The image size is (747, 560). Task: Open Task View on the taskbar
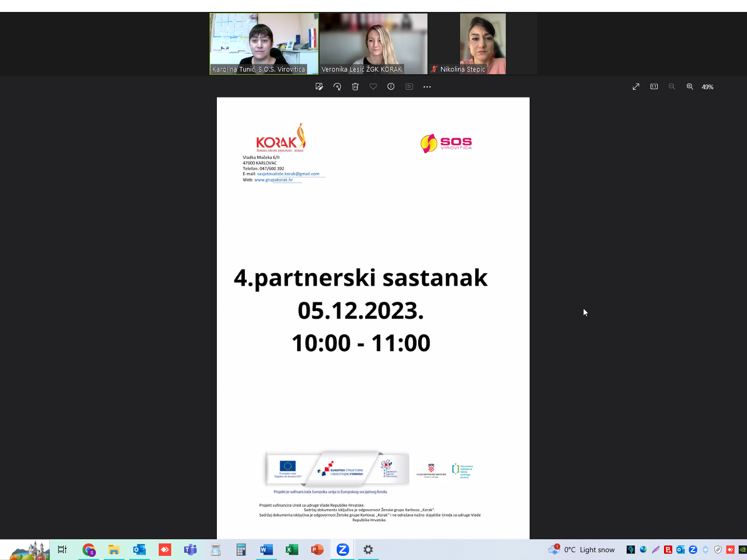tap(62, 550)
